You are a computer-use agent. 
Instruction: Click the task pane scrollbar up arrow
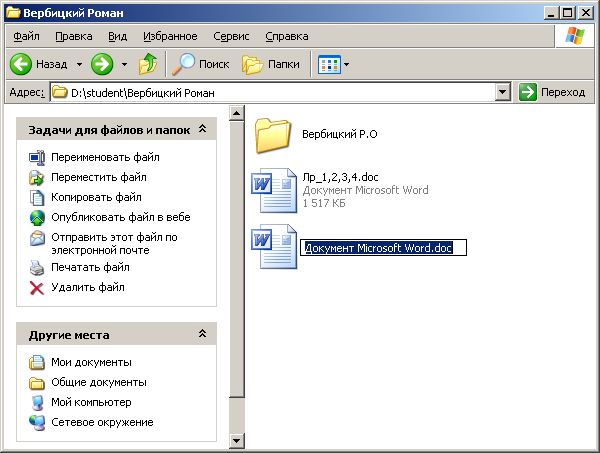(236, 113)
